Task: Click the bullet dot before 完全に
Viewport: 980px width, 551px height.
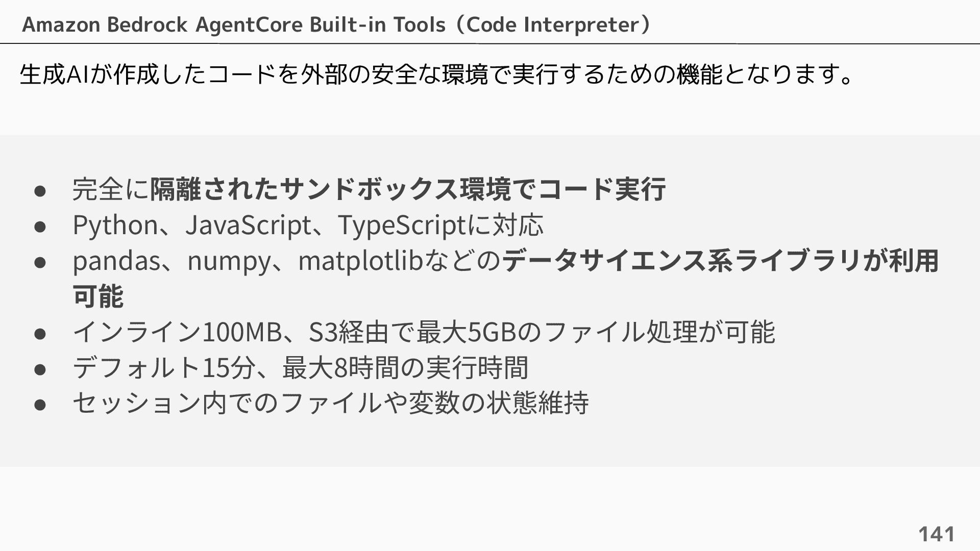Action: point(40,190)
